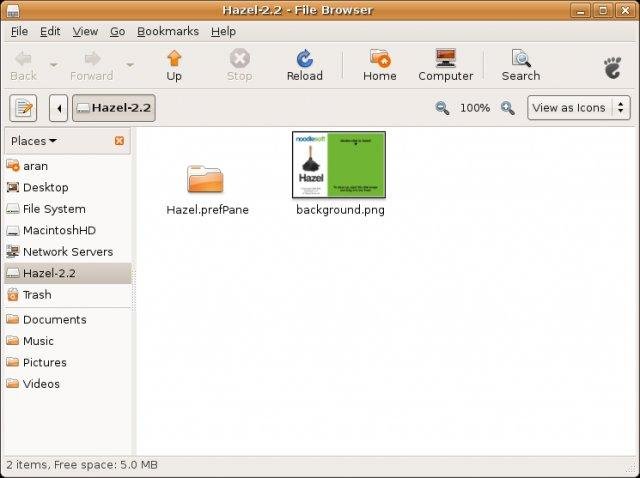Screen dimensions: 640x478
Task: Close the Places side pane
Action: click(x=119, y=141)
